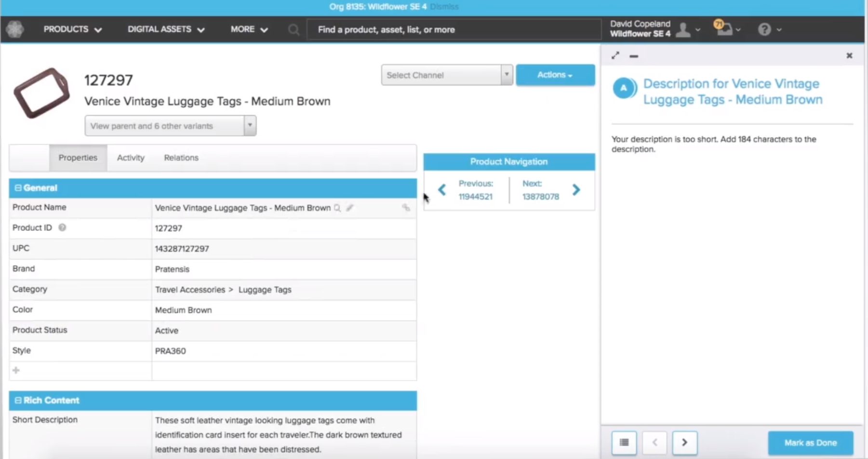Expand the description panel with diagonal arrows icon
The height and width of the screenshot is (459, 868).
click(615, 55)
